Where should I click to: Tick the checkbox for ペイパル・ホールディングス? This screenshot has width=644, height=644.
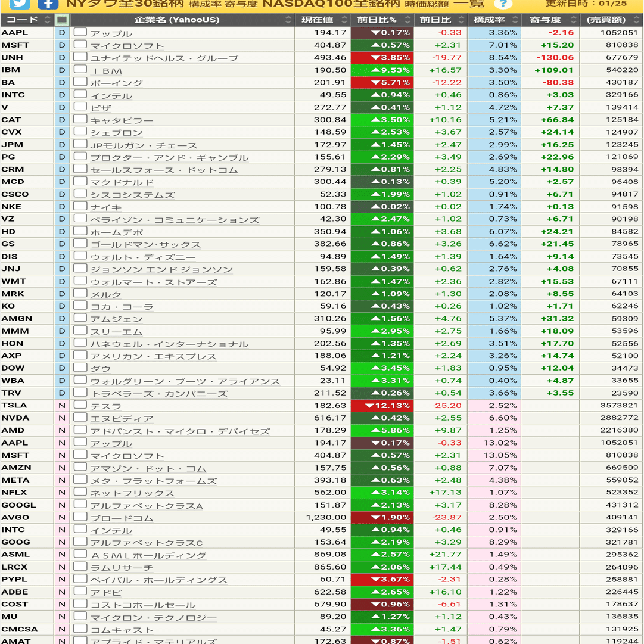[x=80, y=578]
